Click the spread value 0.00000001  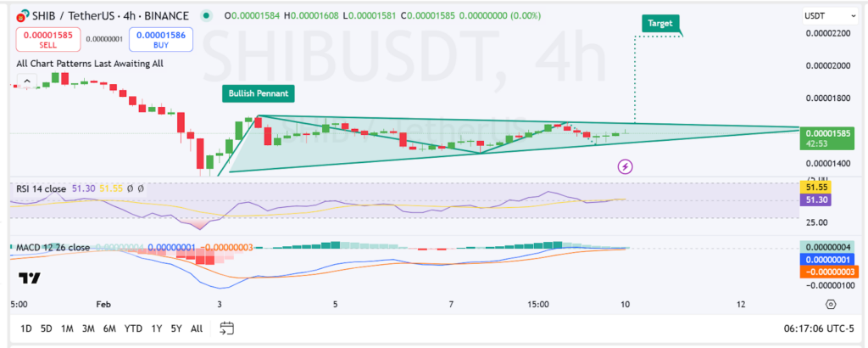click(104, 39)
